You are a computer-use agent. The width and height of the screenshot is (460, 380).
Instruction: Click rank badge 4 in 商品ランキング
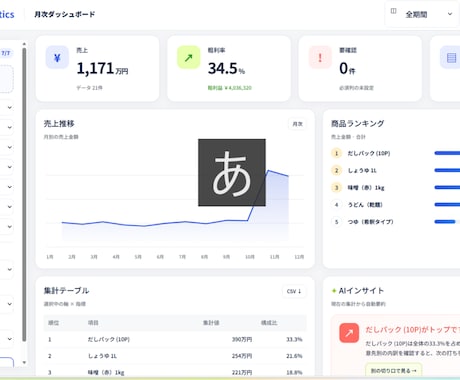tap(336, 205)
